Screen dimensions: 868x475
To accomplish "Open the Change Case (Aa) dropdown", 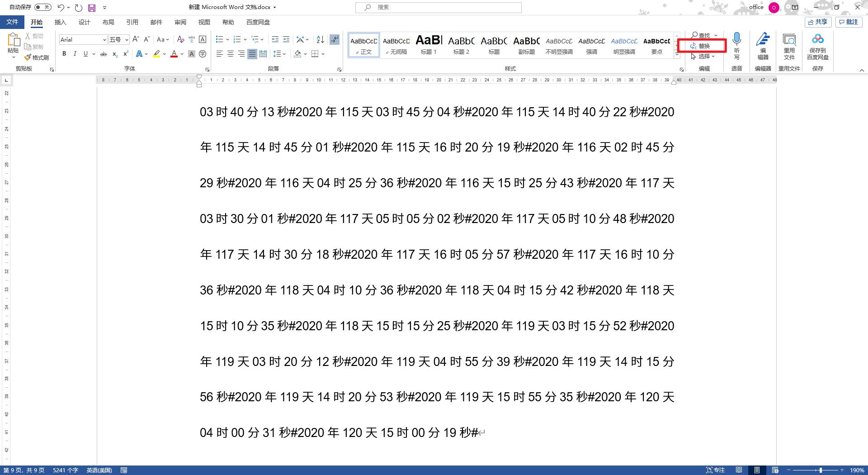I will point(163,40).
